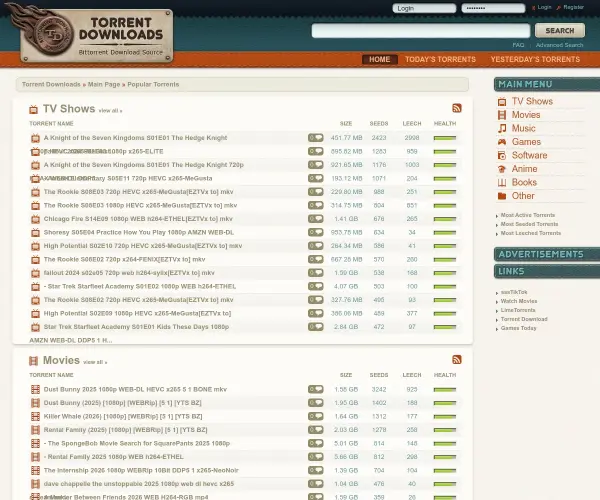Image resolution: width=600 pixels, height=500 pixels.
Task: Open Torrent Download link in Links
Action: (524, 319)
